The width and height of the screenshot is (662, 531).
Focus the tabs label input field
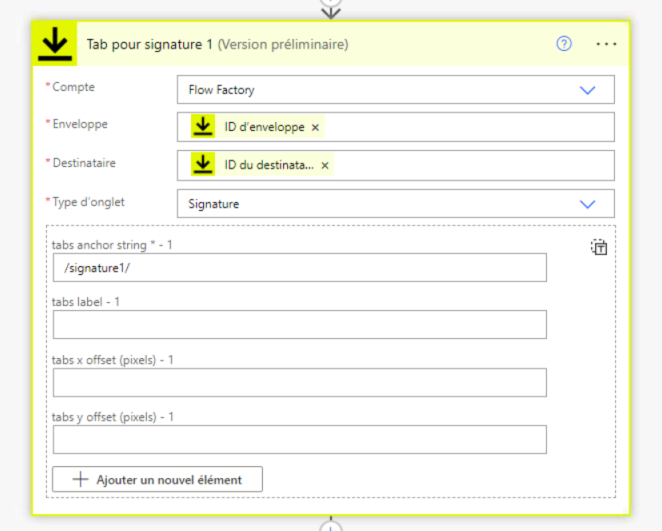[x=299, y=325]
